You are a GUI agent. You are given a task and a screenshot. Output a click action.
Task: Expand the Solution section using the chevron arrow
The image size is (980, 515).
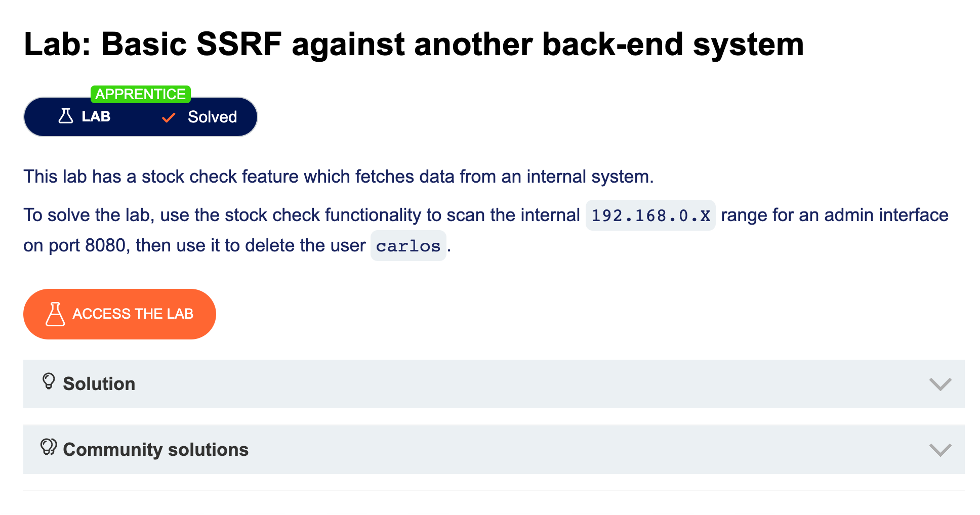pos(940,384)
